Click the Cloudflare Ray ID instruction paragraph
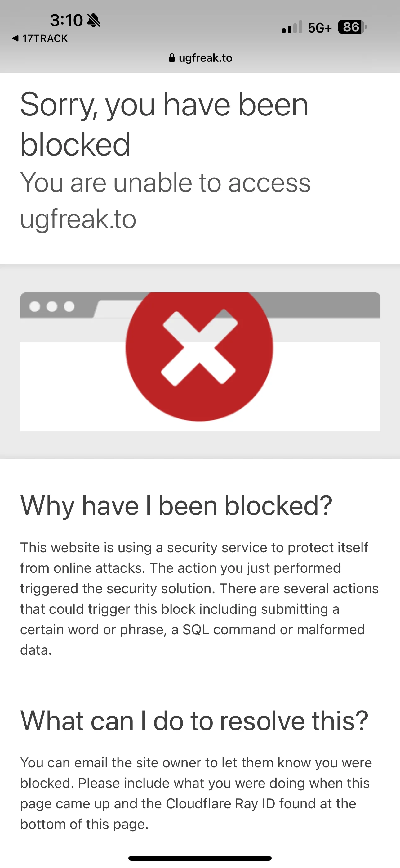This screenshot has width=400, height=868. 196,793
